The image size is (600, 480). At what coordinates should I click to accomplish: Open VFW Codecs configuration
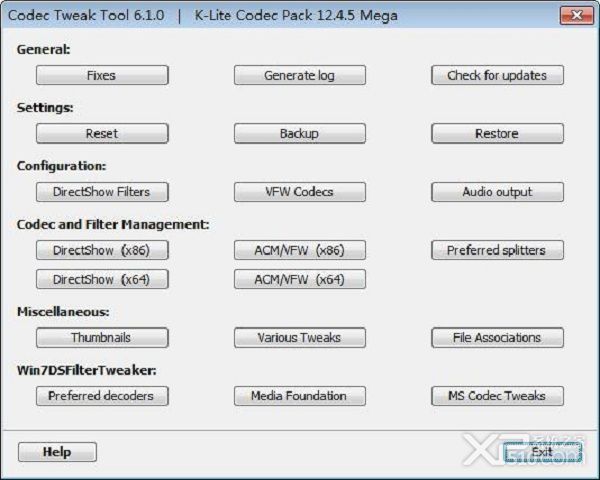pyautogui.click(x=300, y=192)
